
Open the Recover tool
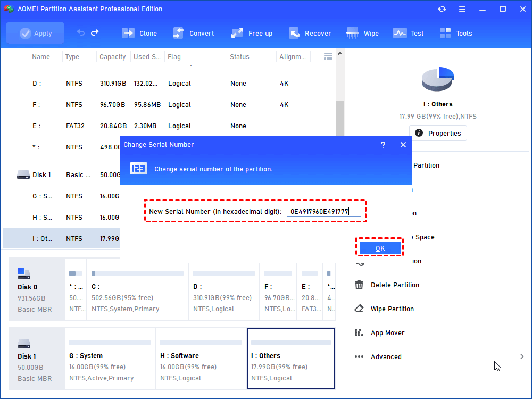[310, 33]
